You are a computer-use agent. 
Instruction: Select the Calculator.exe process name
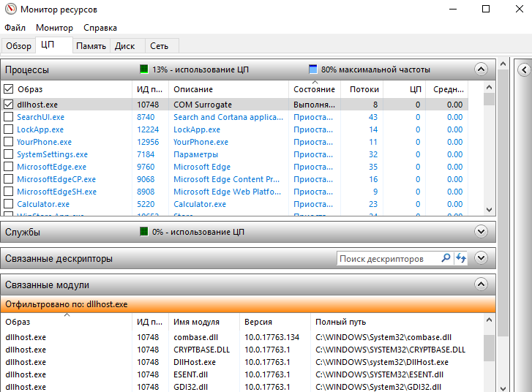(x=43, y=204)
